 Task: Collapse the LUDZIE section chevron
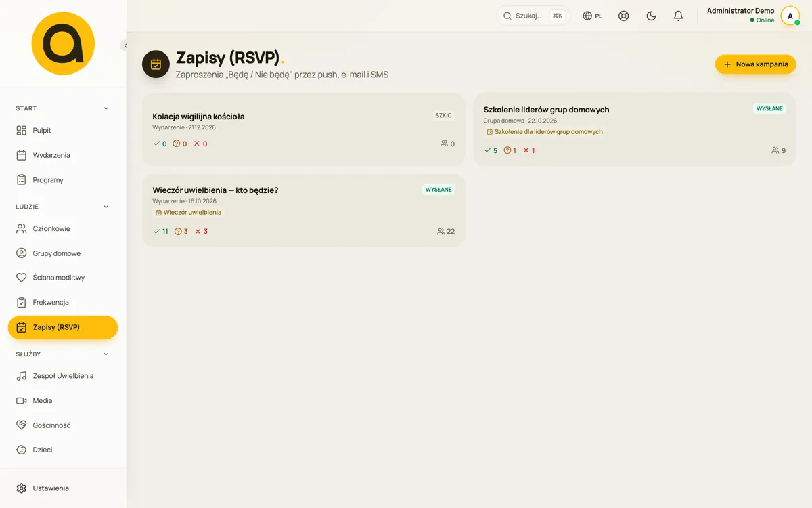tap(106, 207)
